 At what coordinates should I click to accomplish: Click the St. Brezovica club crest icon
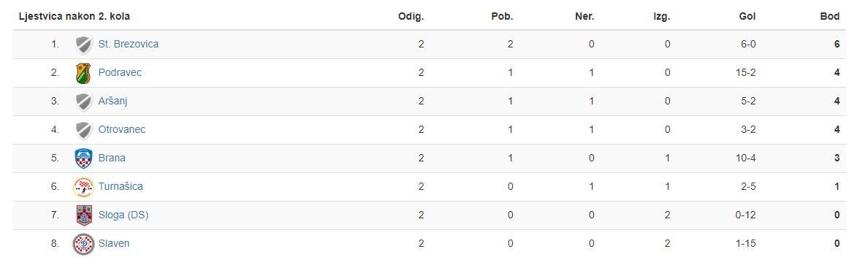[x=83, y=45]
